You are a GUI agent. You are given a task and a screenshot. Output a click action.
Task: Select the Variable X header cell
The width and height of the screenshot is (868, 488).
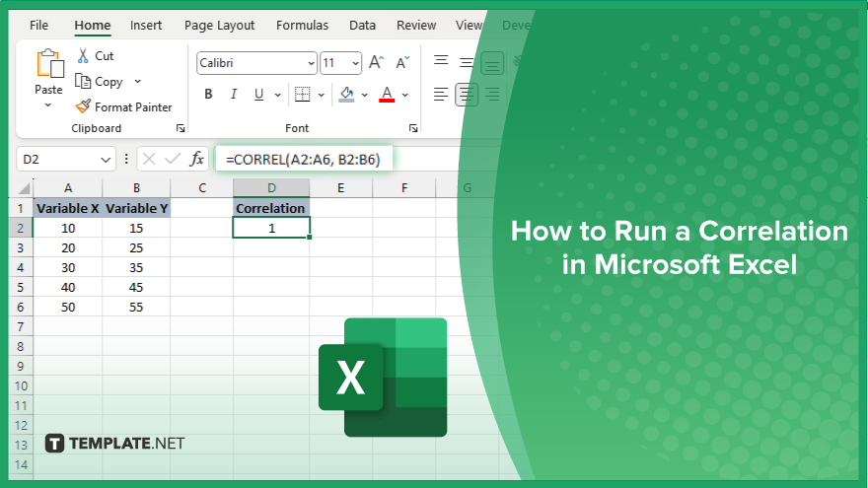(68, 209)
